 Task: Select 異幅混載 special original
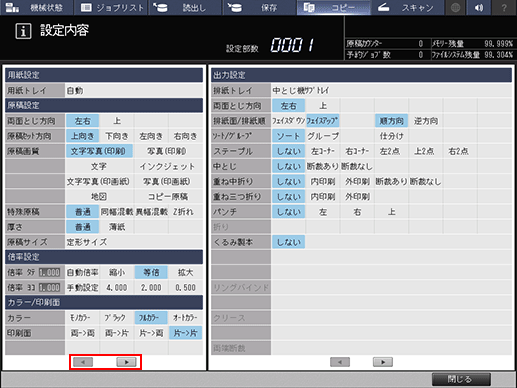pyautogui.click(x=151, y=212)
